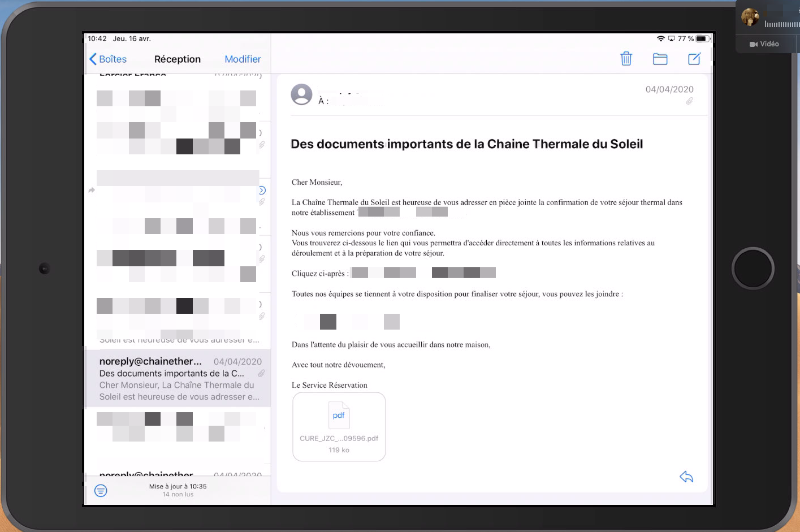Click the Vidéo button in overlay
800x532 pixels.
pyautogui.click(x=764, y=44)
